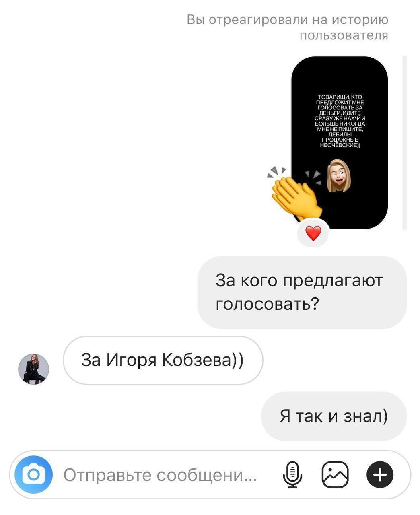
Task: Select the 'За кого предлагают голосовать?' message
Action: [302, 292]
